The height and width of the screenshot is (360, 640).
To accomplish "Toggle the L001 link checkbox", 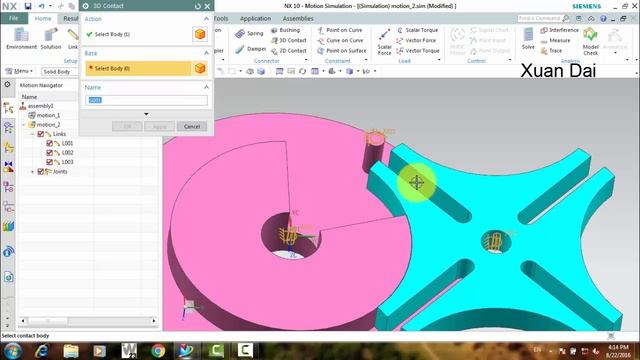I will click(x=49, y=143).
